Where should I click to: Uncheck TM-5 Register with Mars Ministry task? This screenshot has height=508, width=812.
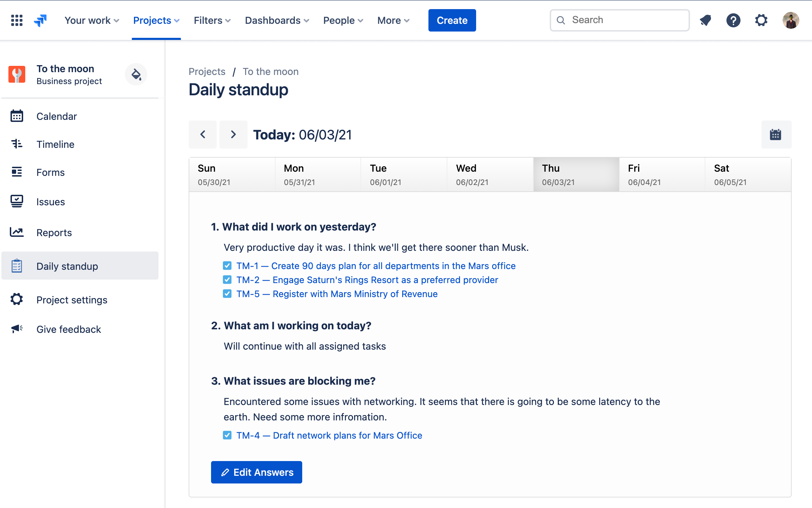(x=227, y=294)
